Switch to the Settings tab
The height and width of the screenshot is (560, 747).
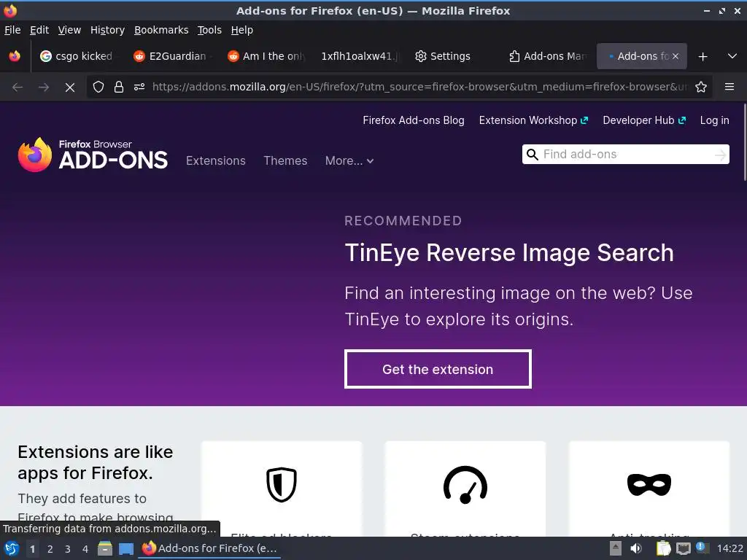[452, 56]
